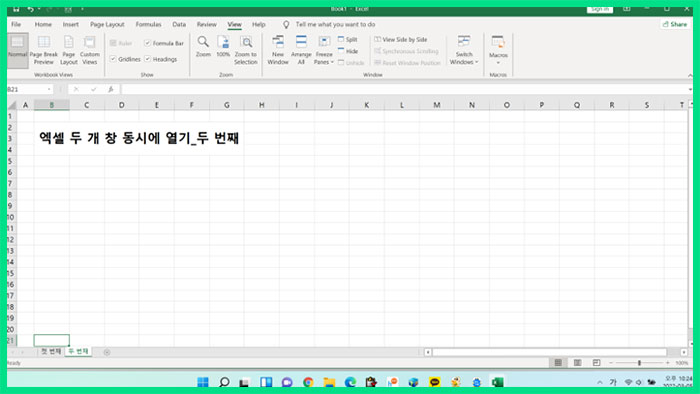
Task: Open the Formulas tab
Action: [x=148, y=25]
